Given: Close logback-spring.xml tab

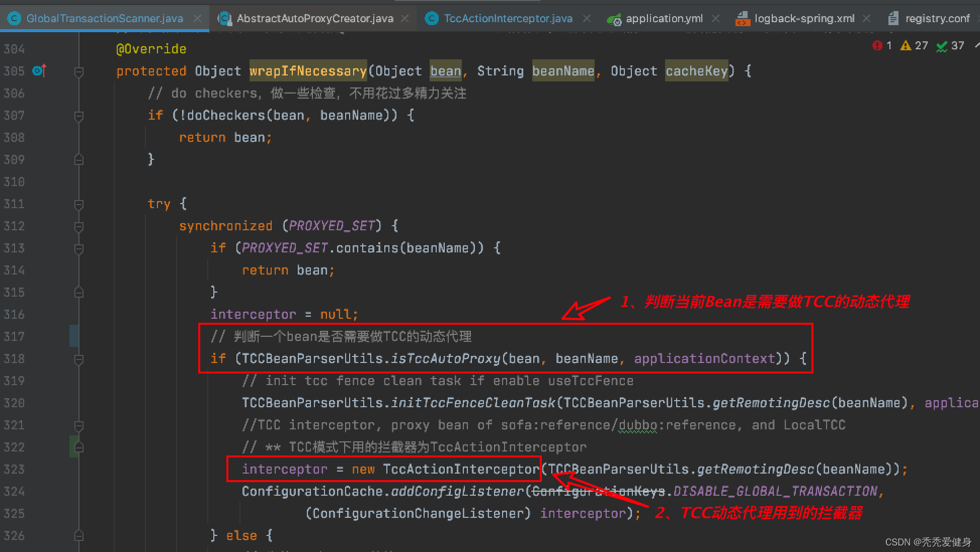Looking at the screenshot, I should pyautogui.click(x=866, y=19).
